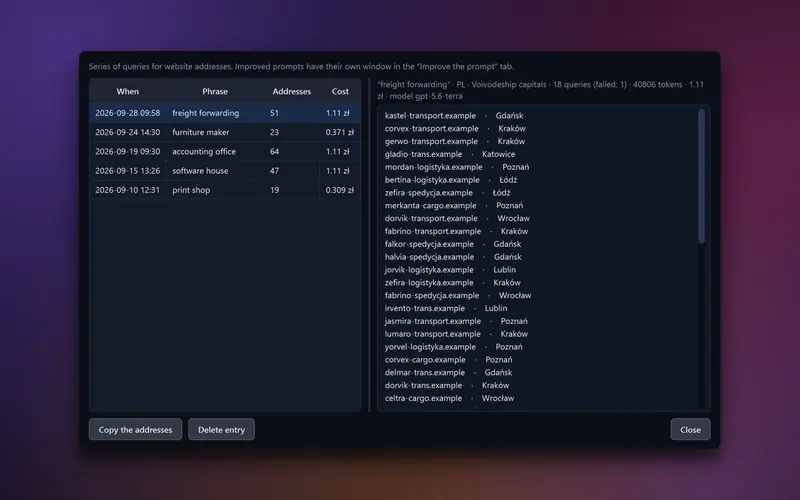Click the 2026-09-24 14:30 timestamp cell

128,132
